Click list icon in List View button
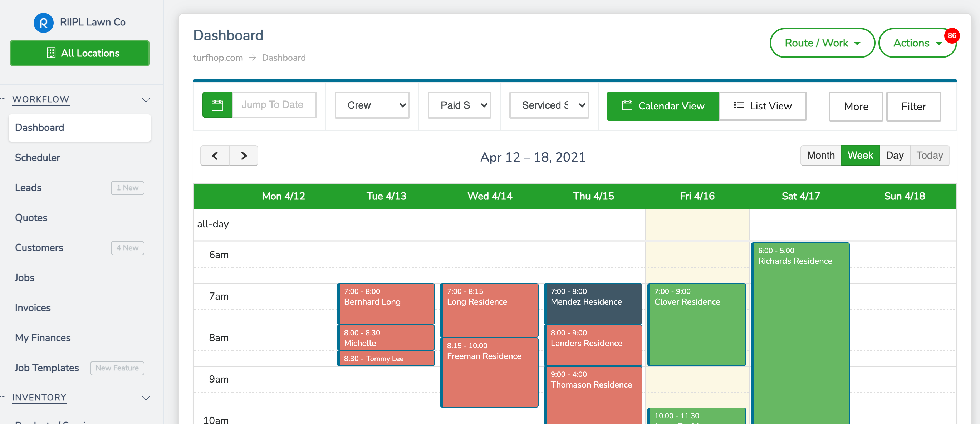This screenshot has width=980, height=424. (739, 105)
